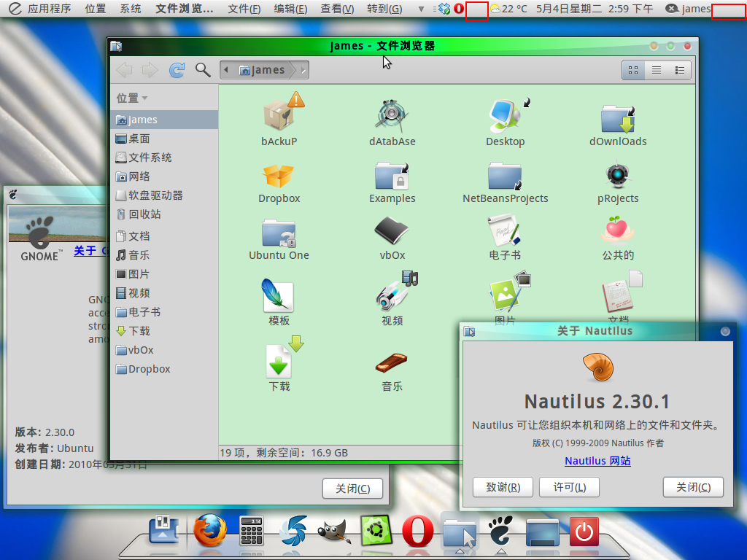The height and width of the screenshot is (560, 747).
Task: Launch Opera from the dock
Action: tap(418, 531)
